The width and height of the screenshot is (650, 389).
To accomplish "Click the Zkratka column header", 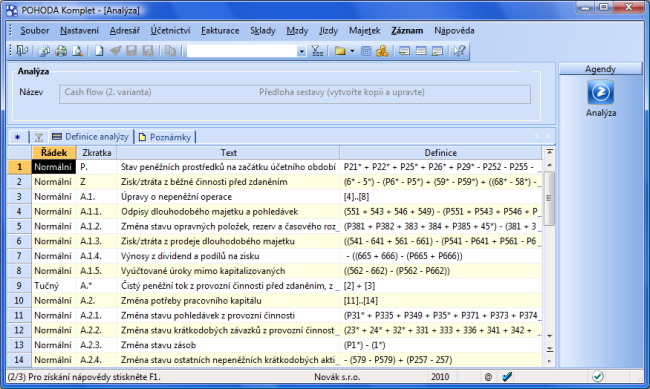I will point(97,153).
